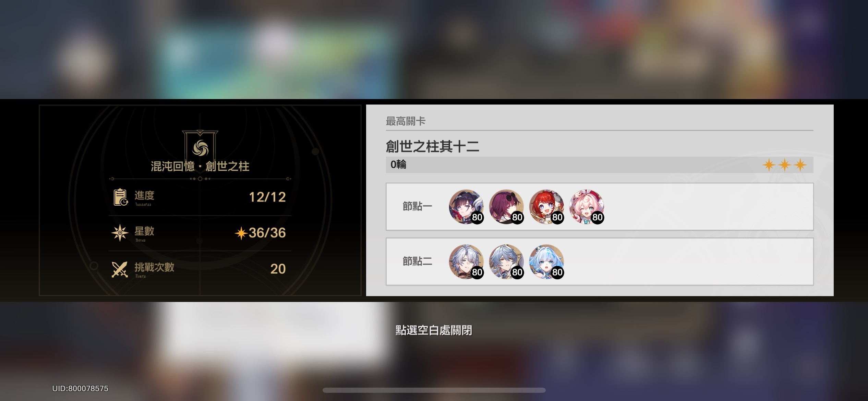Click the gold star beside 36/36
The image size is (868, 401).
(241, 233)
